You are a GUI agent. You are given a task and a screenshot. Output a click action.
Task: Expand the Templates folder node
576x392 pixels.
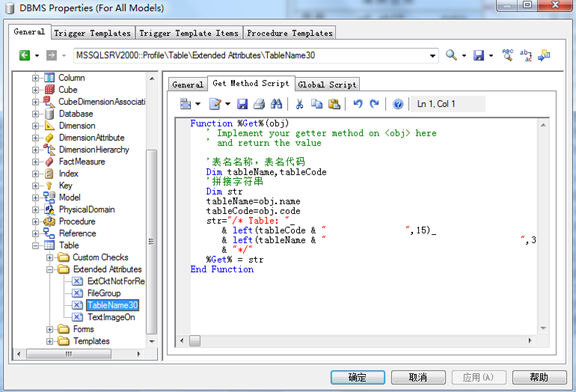click(50, 341)
